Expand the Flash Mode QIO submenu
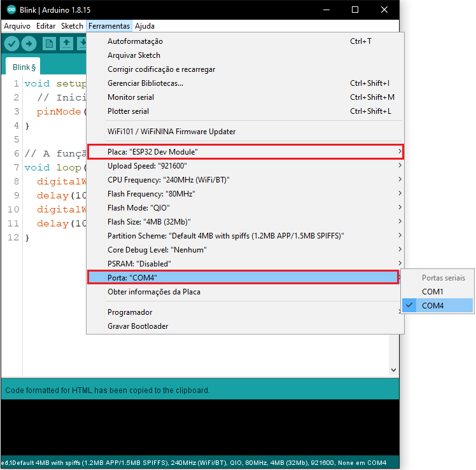 pos(245,207)
